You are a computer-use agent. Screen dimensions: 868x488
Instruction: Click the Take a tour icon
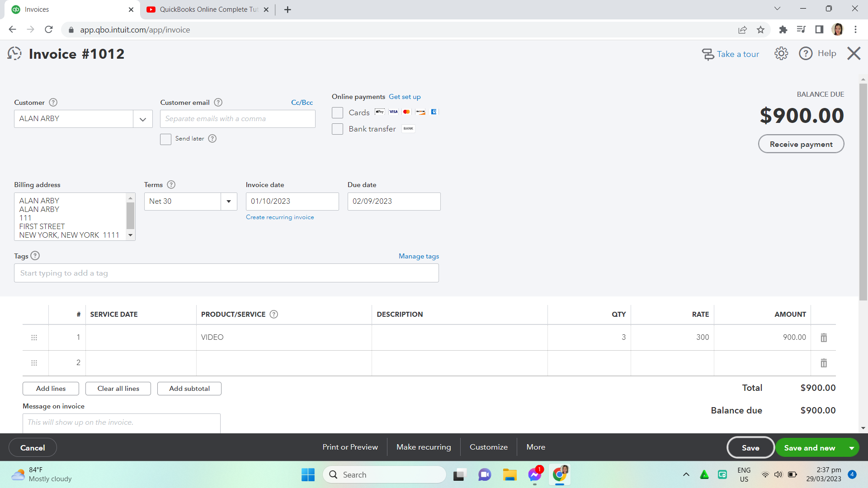(x=708, y=54)
